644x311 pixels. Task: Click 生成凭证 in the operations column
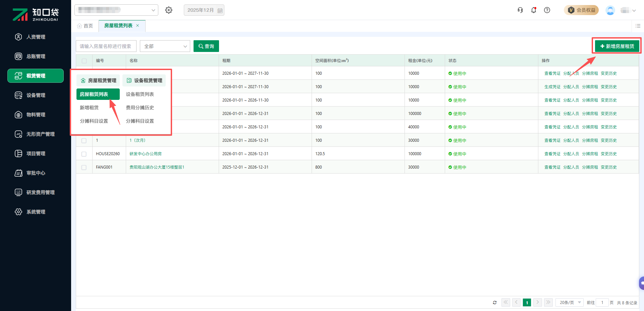[552, 87]
